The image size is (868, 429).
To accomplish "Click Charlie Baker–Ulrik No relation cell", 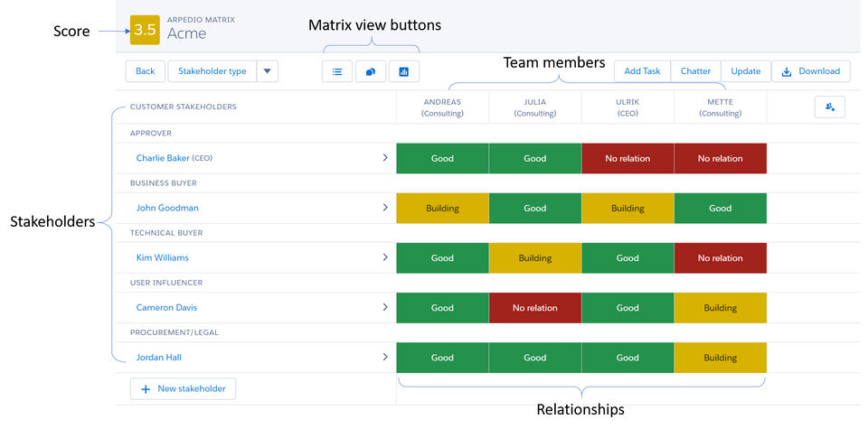I will (627, 158).
